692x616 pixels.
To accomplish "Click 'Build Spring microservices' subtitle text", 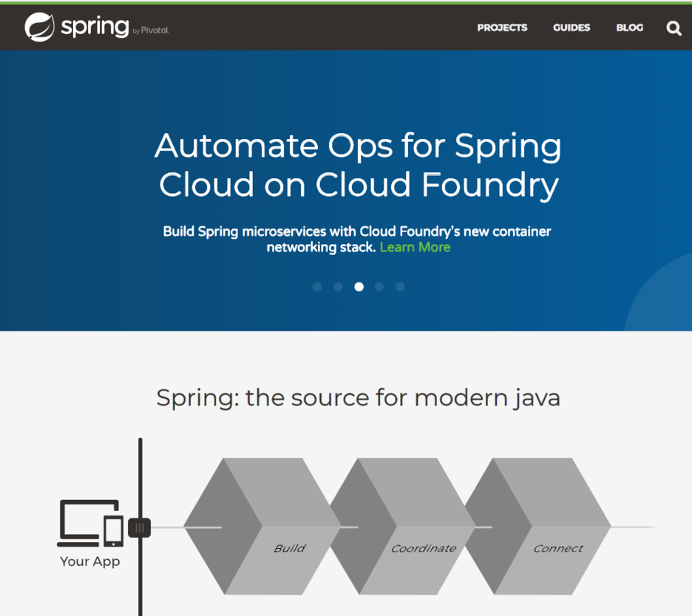I will pos(356,239).
